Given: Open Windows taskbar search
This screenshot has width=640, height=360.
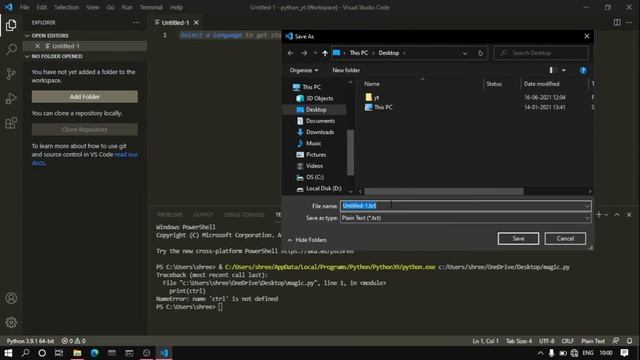Looking at the screenshot, I should pos(25,353).
